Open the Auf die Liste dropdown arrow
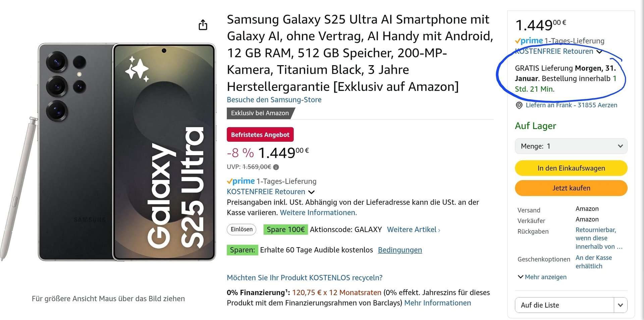This screenshot has width=644, height=320. pos(620,305)
